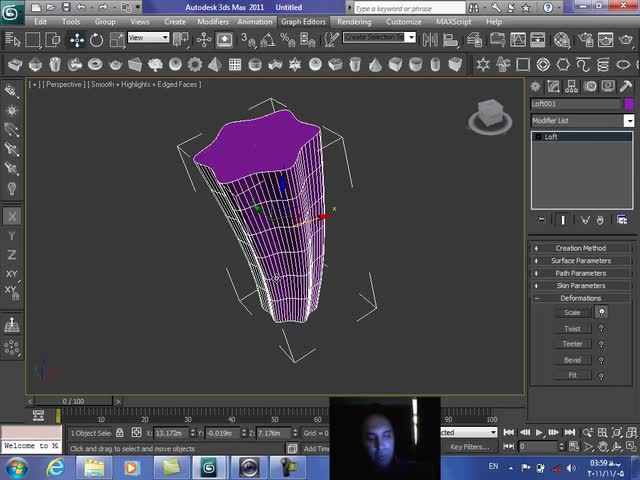Select the Move tool in main toolbar

pyautogui.click(x=76, y=40)
